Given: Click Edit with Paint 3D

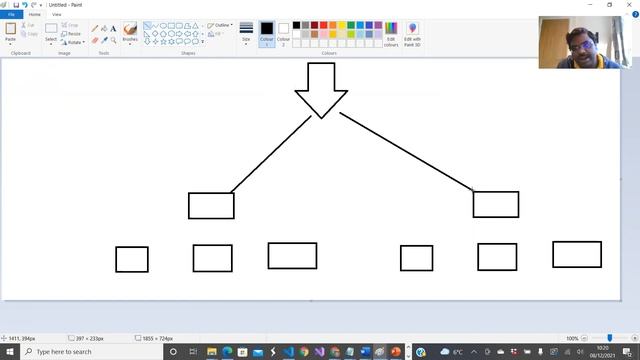Looking at the screenshot, I should [x=412, y=34].
